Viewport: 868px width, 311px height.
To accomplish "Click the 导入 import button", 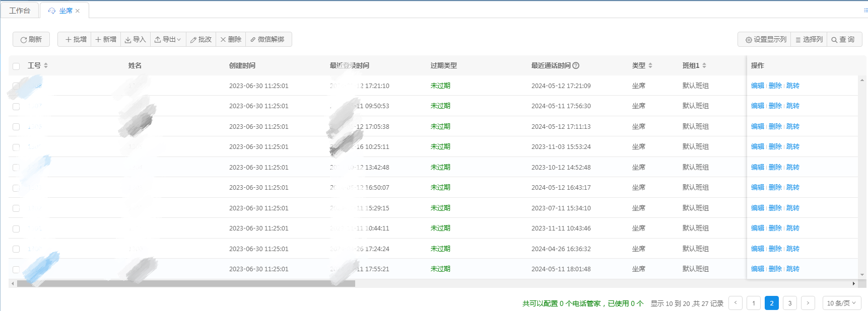I will point(135,39).
